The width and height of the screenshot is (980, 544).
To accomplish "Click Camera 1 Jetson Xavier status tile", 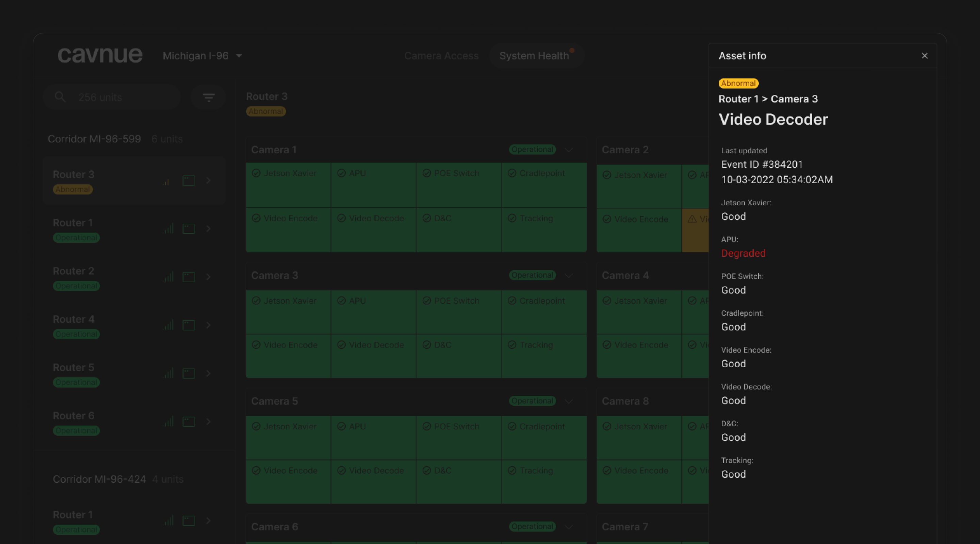I will point(288,185).
